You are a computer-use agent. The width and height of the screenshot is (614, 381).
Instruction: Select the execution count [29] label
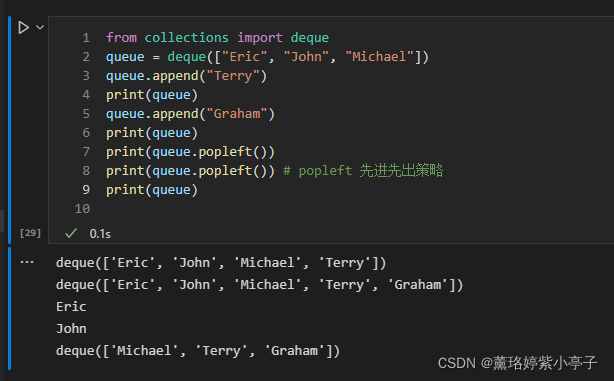tap(30, 233)
